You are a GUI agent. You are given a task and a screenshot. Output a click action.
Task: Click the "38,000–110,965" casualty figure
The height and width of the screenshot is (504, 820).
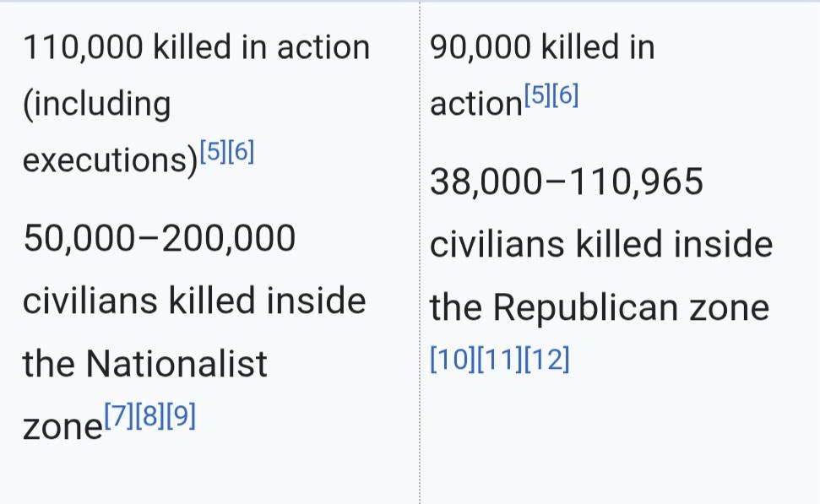pyautogui.click(x=567, y=182)
